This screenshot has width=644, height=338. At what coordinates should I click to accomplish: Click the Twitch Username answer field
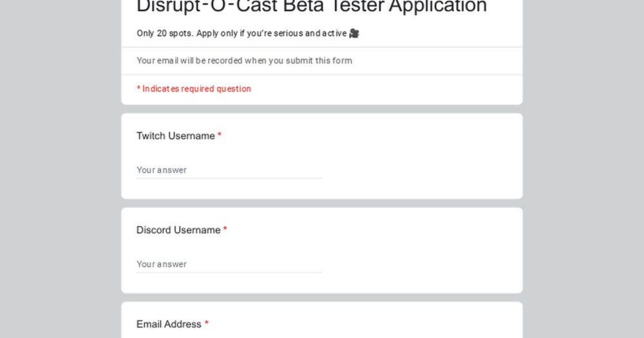pos(229,170)
